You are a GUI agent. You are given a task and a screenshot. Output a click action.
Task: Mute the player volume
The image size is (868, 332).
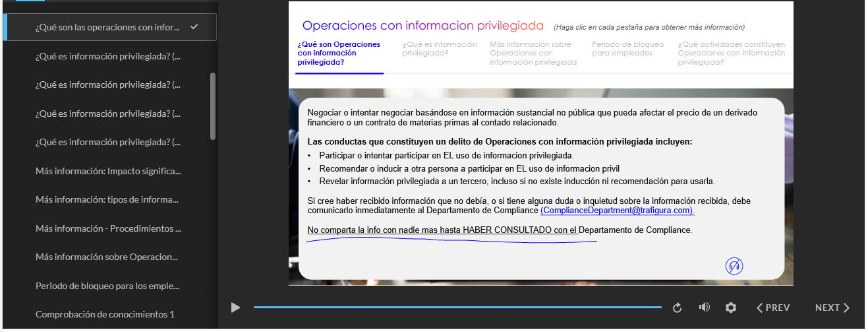pos(705,308)
